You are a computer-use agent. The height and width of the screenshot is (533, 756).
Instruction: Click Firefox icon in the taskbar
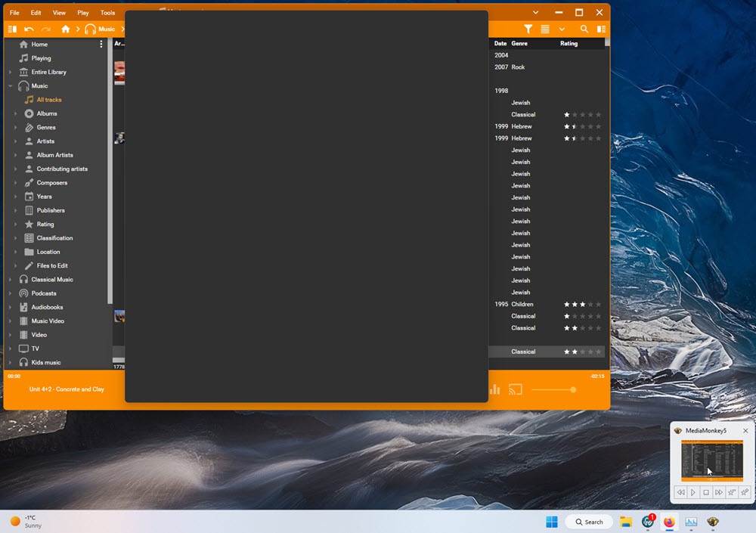click(x=669, y=522)
